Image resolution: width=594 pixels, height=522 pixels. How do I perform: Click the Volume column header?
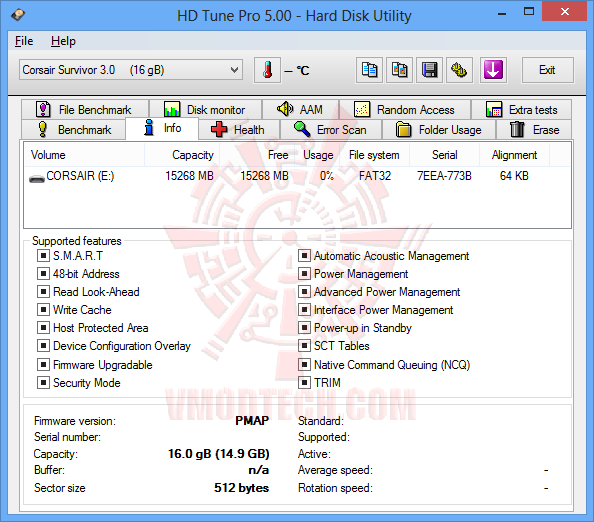coord(84,155)
